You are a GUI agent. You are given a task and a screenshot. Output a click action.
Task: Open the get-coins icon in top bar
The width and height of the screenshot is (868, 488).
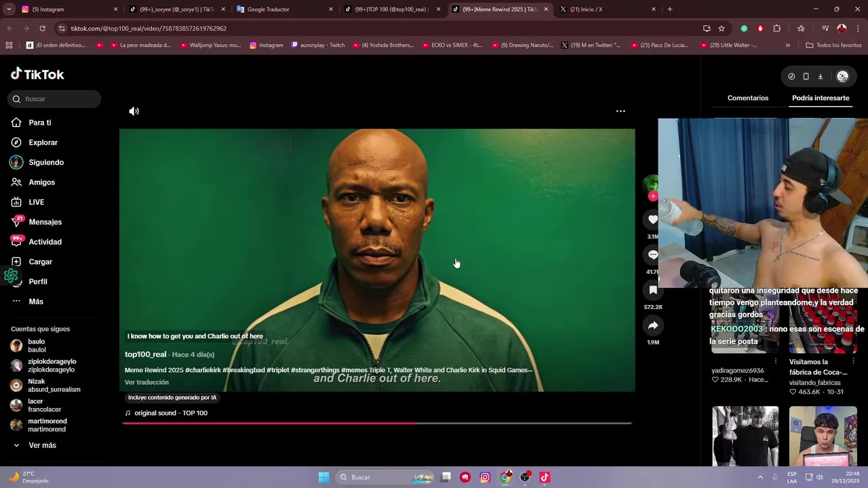click(x=791, y=77)
